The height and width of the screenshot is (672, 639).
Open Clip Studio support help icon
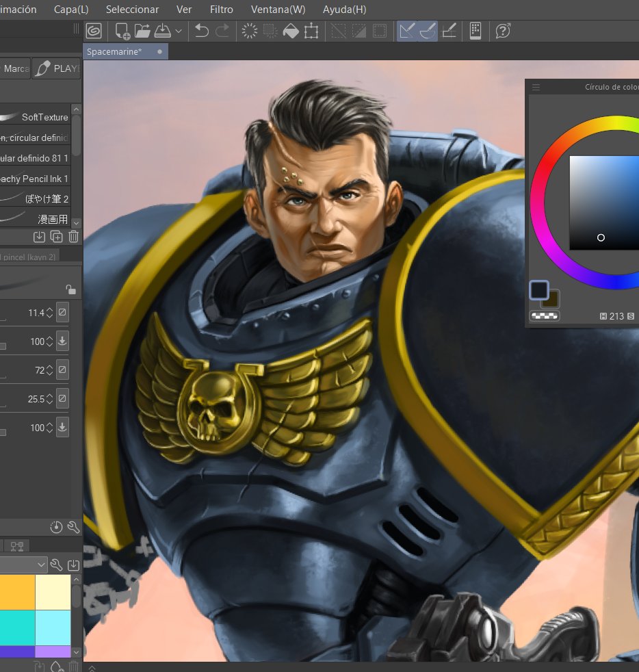tap(503, 31)
